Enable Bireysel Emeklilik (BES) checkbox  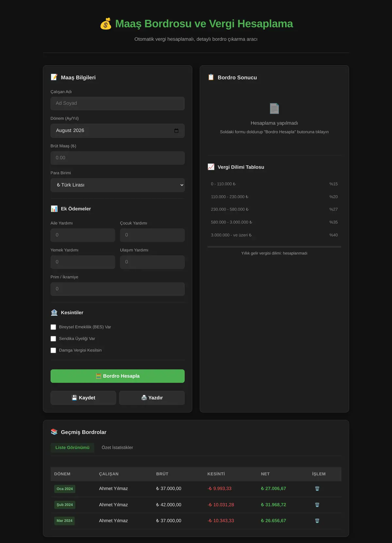click(53, 327)
